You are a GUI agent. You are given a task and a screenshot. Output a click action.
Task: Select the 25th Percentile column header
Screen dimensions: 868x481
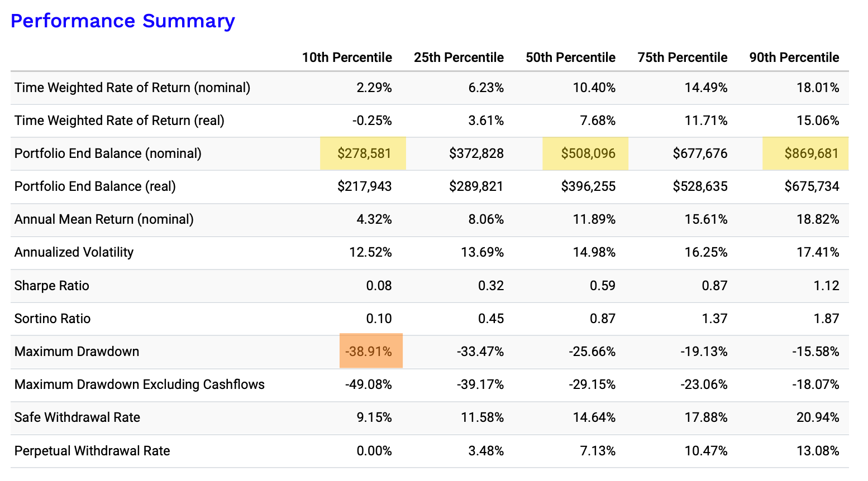pyautogui.click(x=459, y=57)
